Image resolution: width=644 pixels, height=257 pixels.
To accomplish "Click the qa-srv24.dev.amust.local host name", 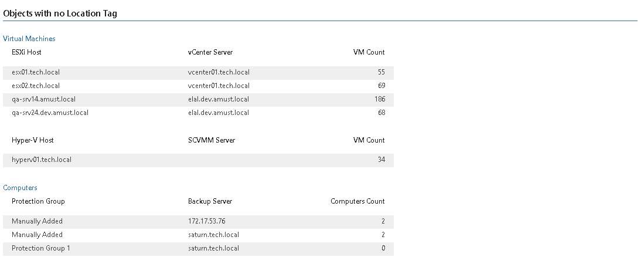I will pyautogui.click(x=50, y=113).
